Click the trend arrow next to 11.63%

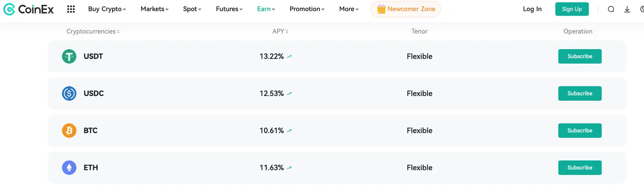click(289, 168)
